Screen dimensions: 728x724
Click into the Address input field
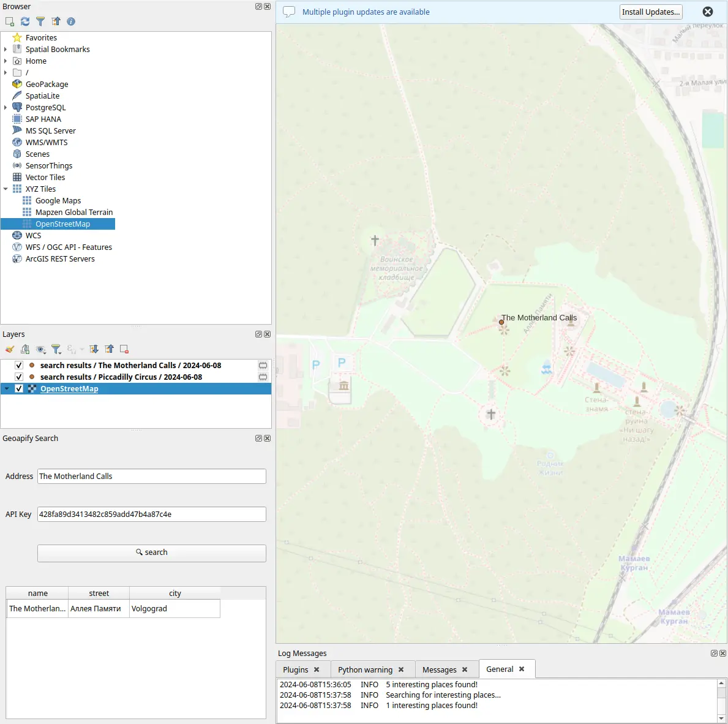[151, 477]
